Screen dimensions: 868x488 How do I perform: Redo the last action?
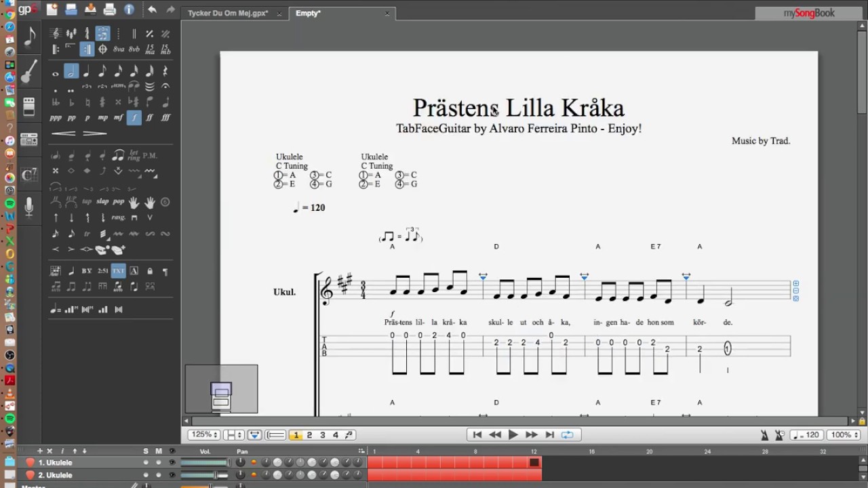click(170, 9)
